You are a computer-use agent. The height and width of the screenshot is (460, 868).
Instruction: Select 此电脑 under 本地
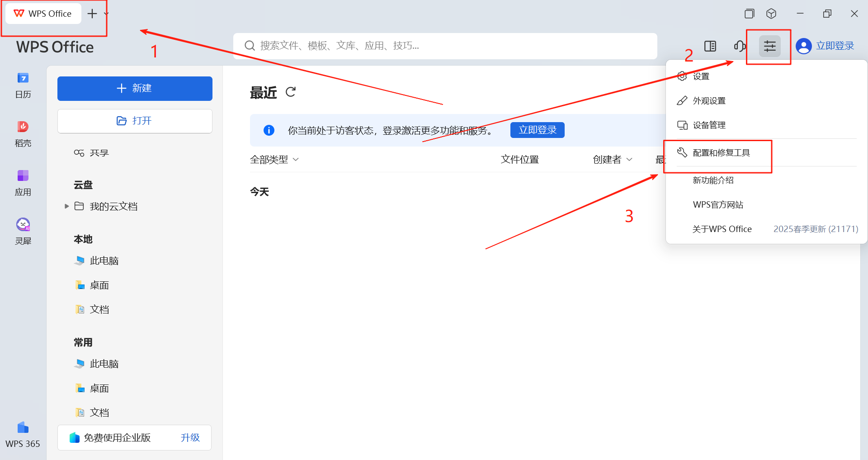pos(97,261)
